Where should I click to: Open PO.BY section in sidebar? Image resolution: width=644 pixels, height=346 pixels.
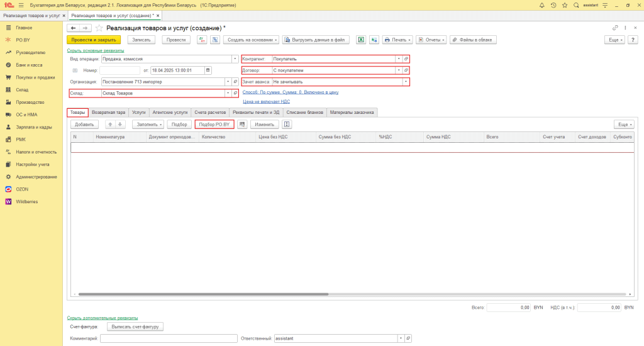coord(23,40)
